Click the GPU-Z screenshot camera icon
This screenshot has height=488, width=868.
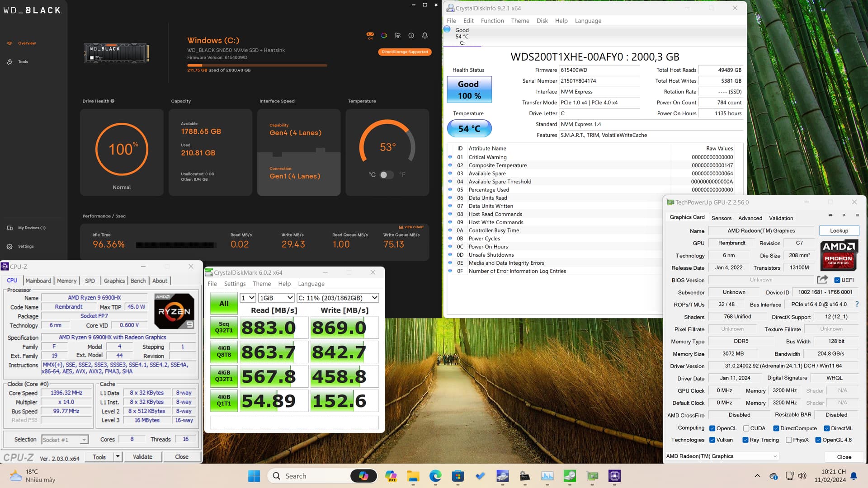(x=830, y=215)
